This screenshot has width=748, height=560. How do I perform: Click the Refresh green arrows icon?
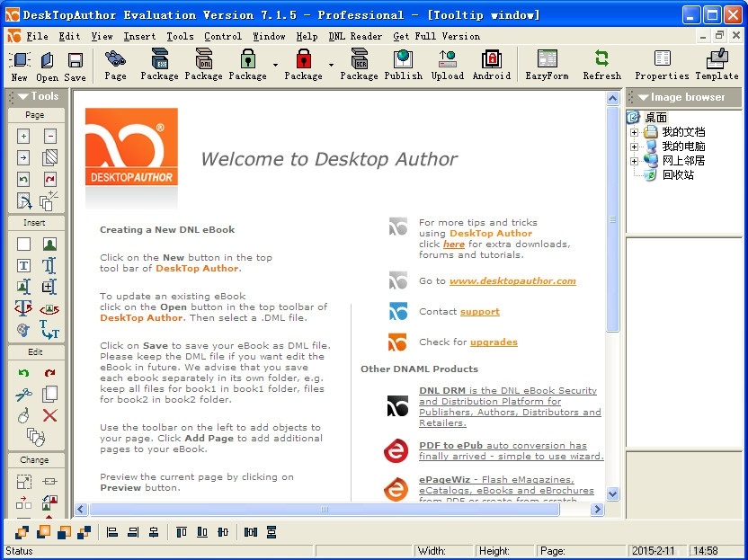pos(602,59)
